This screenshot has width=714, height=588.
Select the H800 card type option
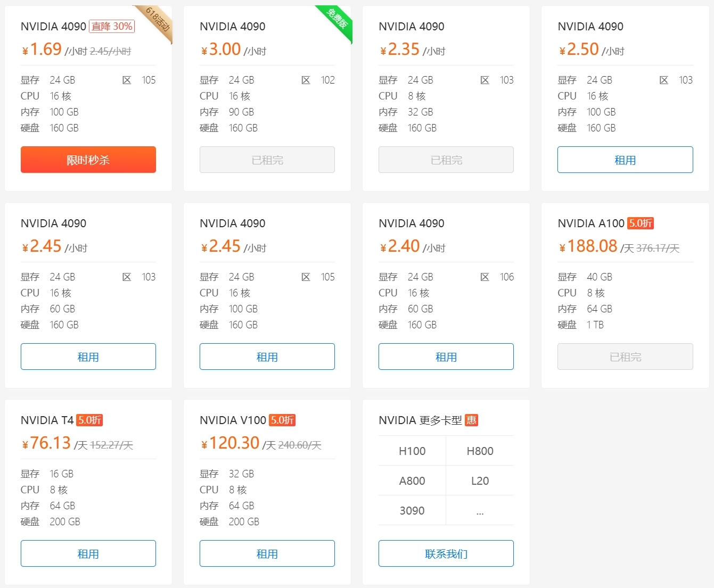pyautogui.click(x=480, y=451)
